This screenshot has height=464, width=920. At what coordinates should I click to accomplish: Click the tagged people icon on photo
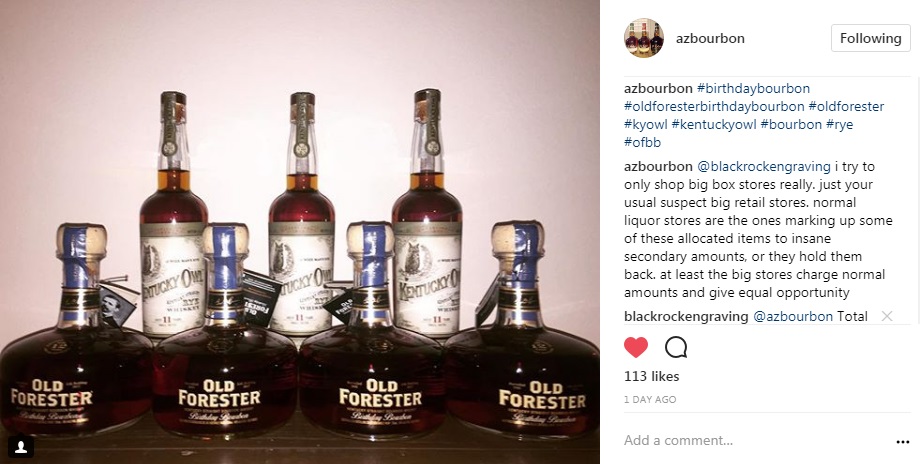click(21, 448)
